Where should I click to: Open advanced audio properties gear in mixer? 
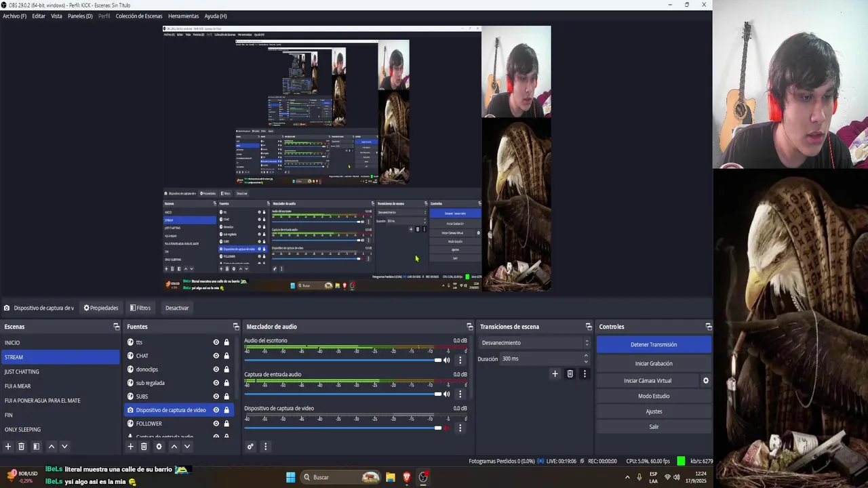[x=250, y=447]
